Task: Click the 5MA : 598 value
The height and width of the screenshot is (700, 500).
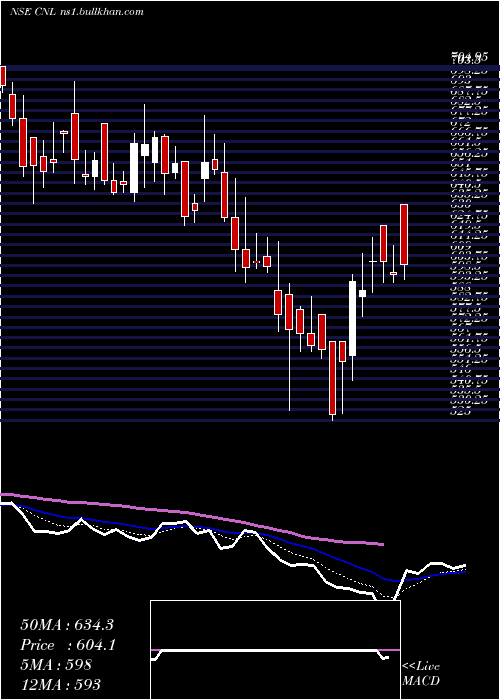Action: pyautogui.click(x=56, y=665)
